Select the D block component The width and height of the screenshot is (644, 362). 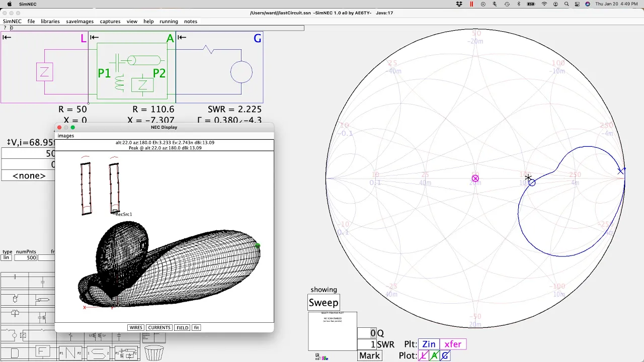(15, 353)
